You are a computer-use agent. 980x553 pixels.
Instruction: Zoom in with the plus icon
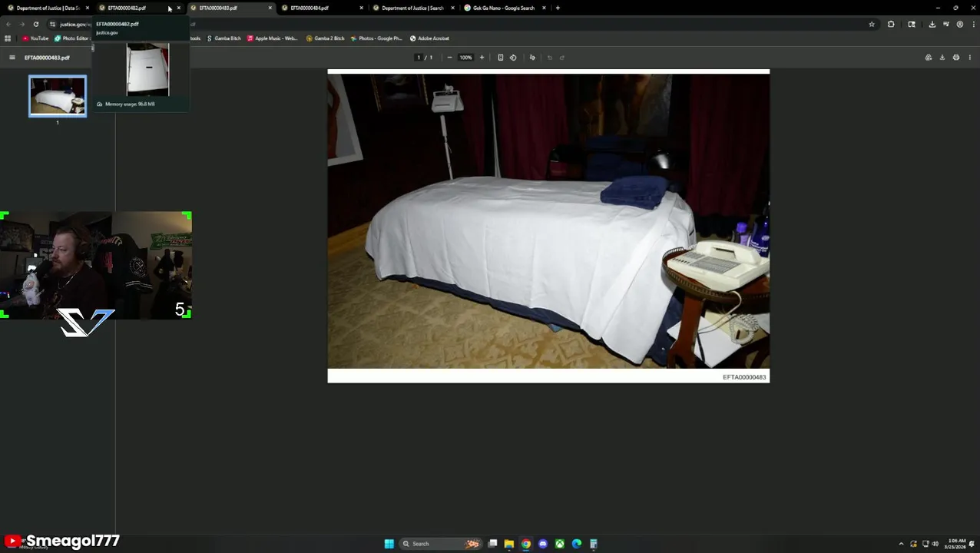482,58
